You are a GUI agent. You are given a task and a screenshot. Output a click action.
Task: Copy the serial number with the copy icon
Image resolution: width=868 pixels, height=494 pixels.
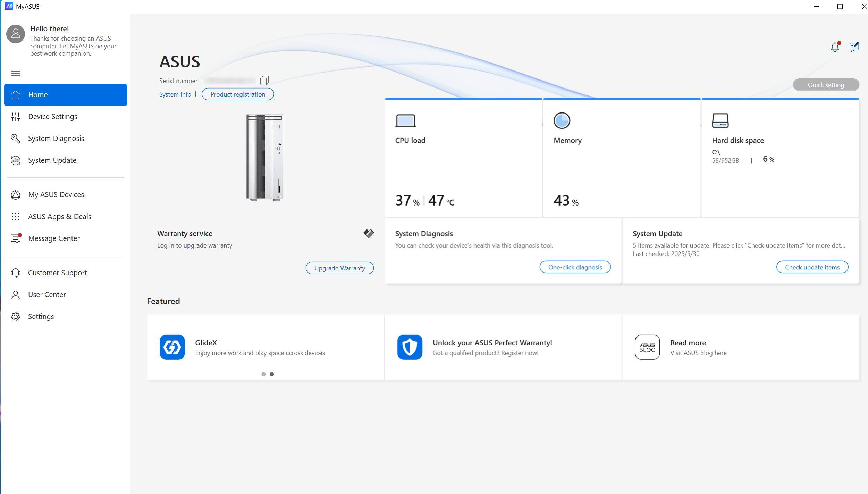click(x=264, y=81)
